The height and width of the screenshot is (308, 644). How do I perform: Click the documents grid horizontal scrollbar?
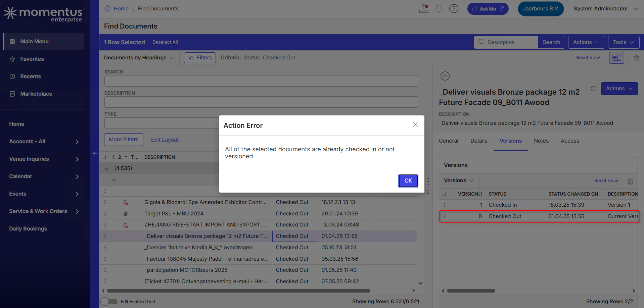tap(238, 291)
